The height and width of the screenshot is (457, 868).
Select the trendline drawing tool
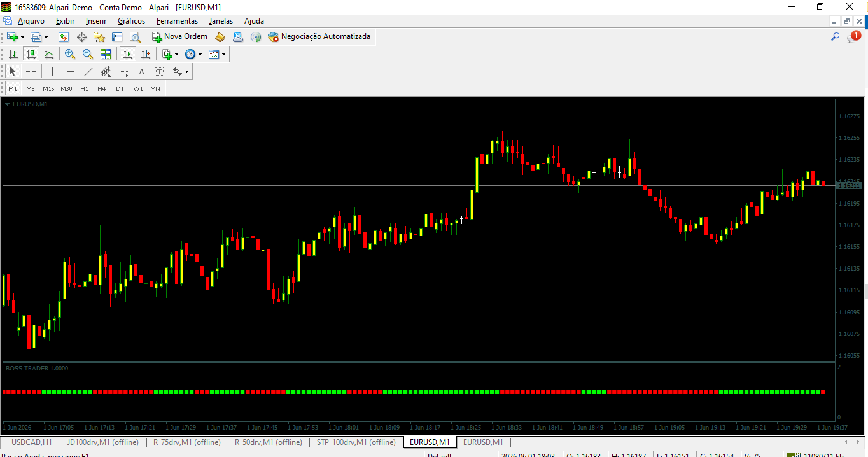pos(88,71)
